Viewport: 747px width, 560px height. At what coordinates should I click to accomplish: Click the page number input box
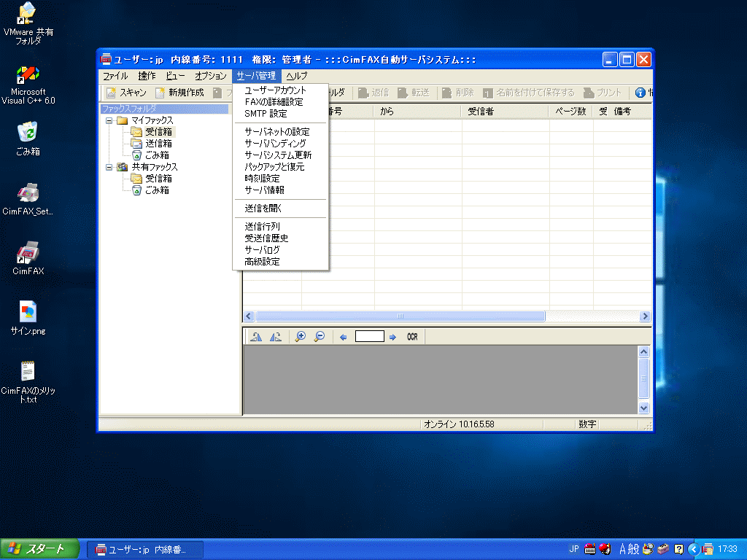370,337
